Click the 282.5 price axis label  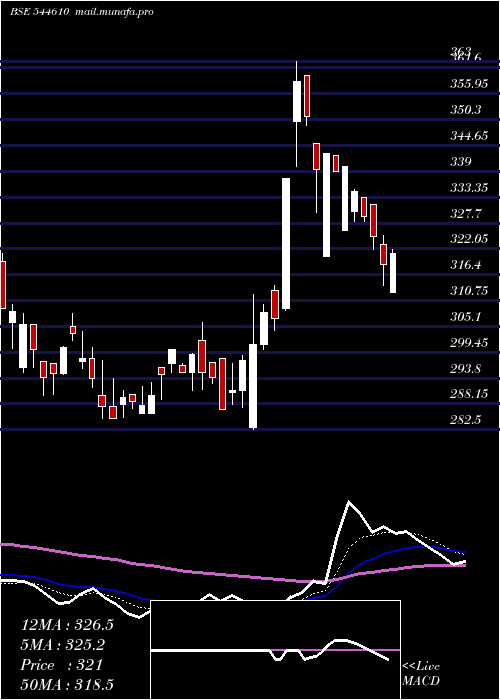point(466,420)
